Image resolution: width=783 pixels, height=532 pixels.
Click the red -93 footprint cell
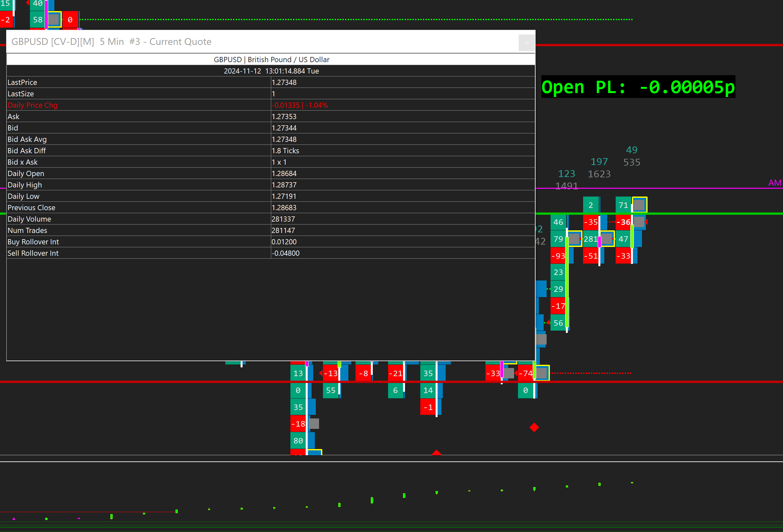[558, 256]
